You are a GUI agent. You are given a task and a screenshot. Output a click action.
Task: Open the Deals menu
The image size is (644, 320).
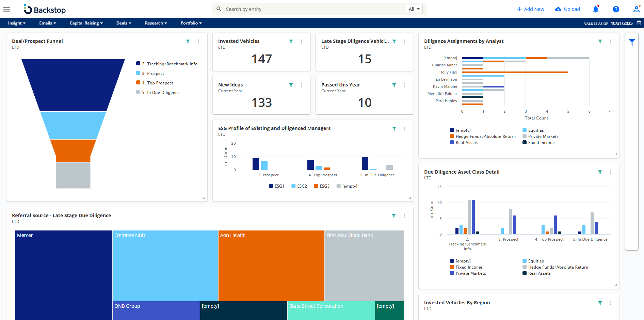124,23
